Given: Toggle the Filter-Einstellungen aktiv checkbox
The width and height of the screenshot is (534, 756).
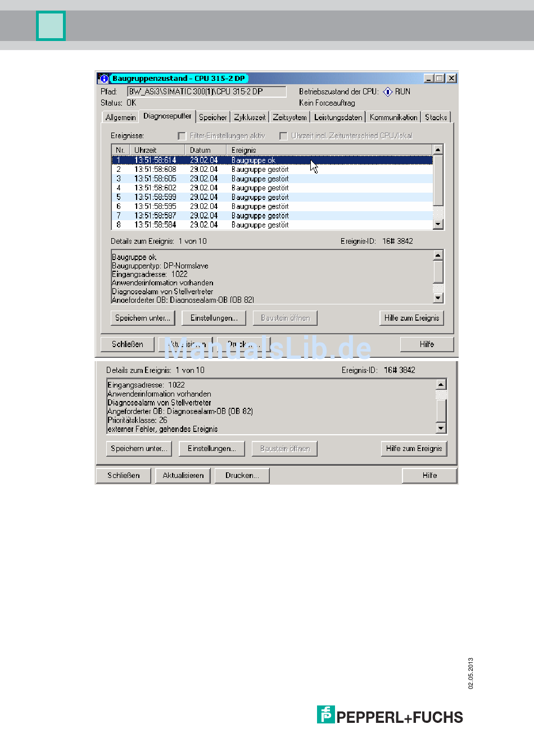Looking at the screenshot, I should (x=182, y=136).
